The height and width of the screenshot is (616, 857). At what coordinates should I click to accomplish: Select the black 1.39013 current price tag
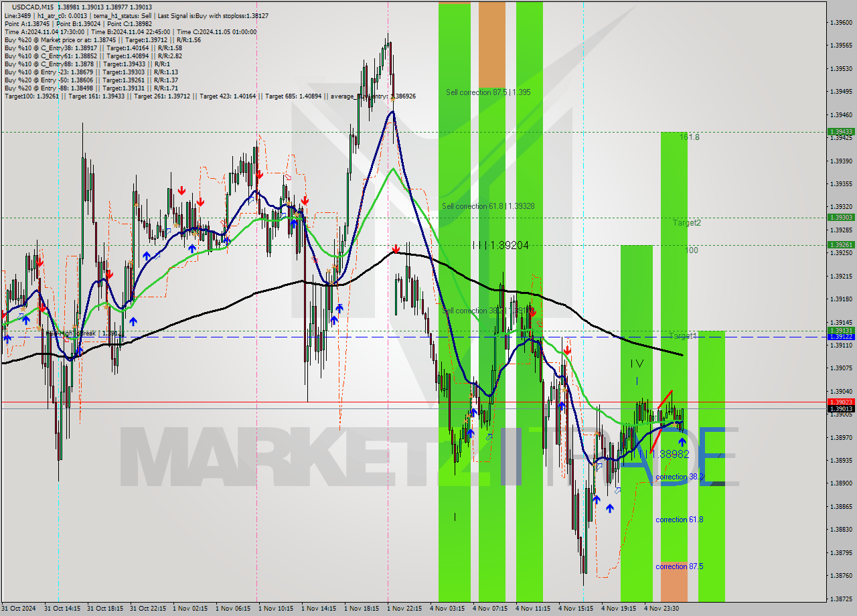pos(841,408)
